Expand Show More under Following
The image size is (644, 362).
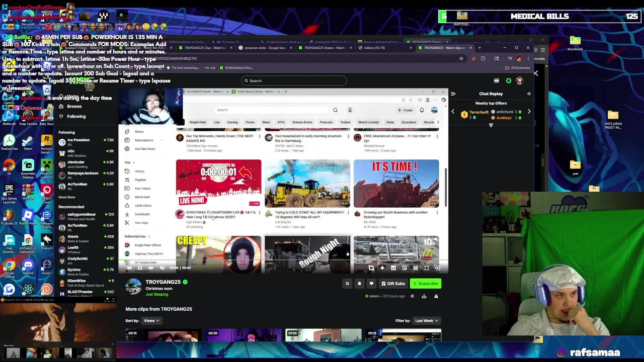pos(66,197)
